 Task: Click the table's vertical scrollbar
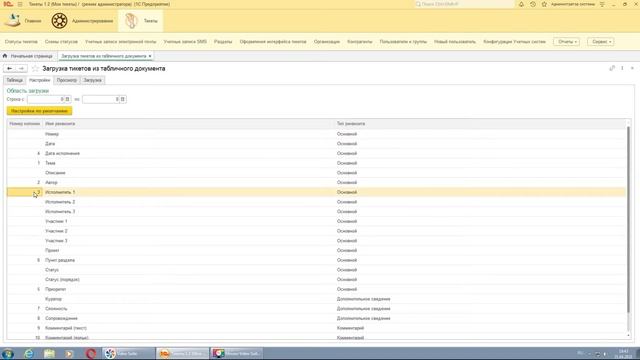tap(629, 220)
